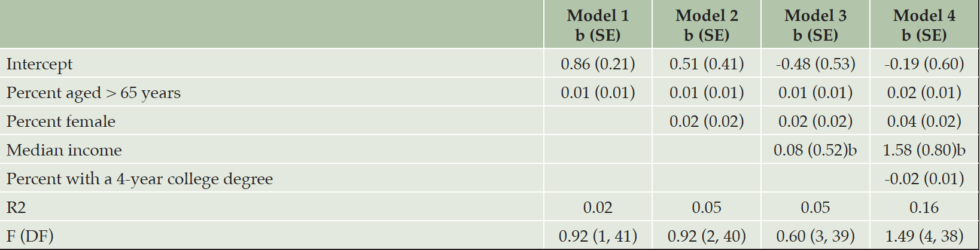
Task: Click the Model 2 column header
Action: coord(707,25)
